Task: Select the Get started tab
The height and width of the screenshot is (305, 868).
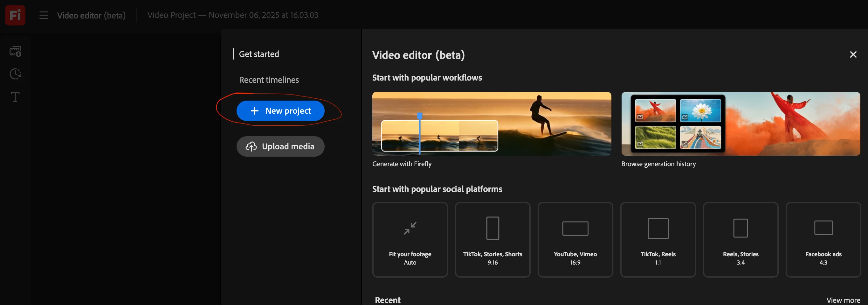Action: click(x=259, y=54)
